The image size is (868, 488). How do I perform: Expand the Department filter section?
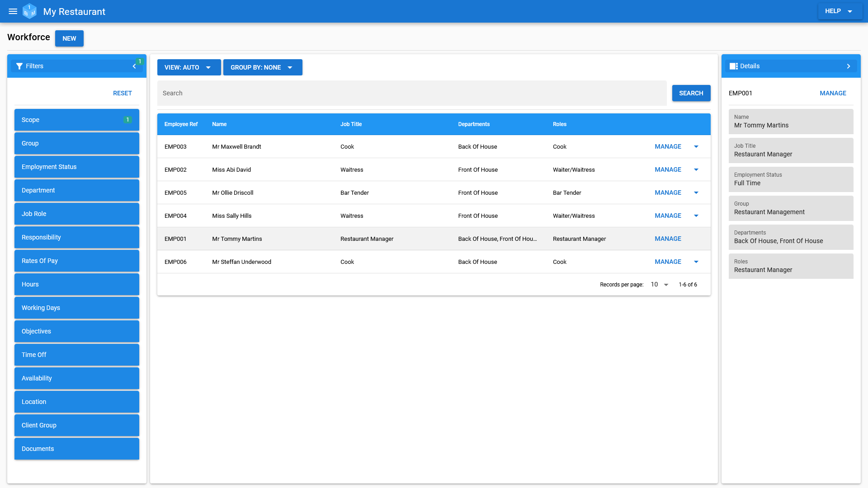point(76,190)
